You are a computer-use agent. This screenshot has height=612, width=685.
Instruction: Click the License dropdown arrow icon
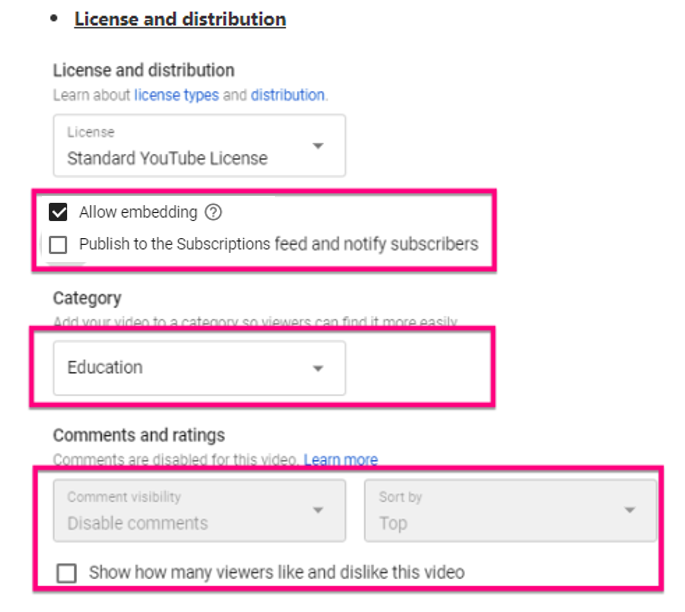318,146
